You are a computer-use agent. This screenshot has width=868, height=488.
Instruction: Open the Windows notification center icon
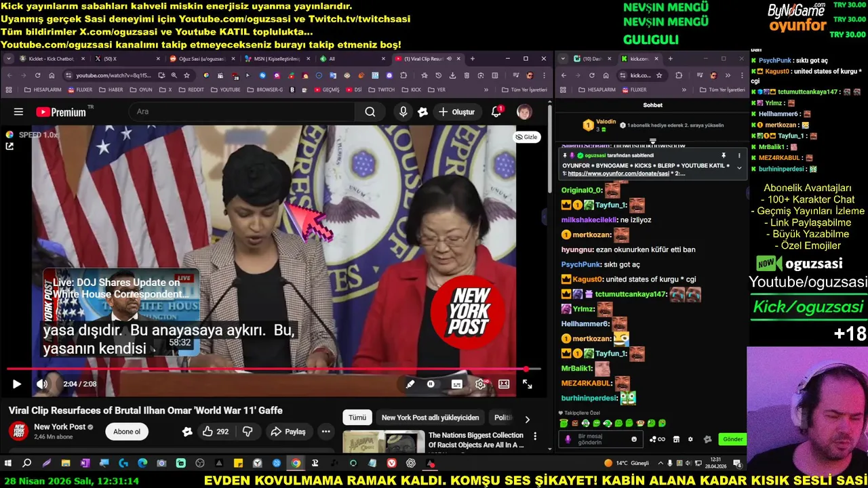[x=737, y=464]
